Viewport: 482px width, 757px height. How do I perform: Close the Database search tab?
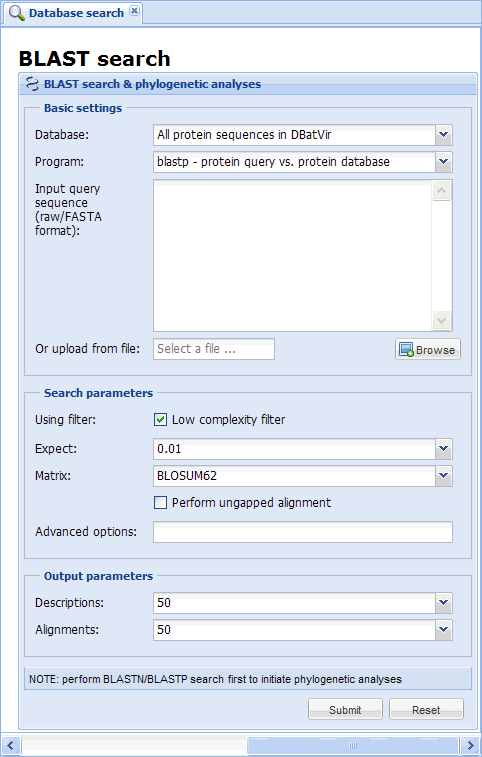[135, 11]
